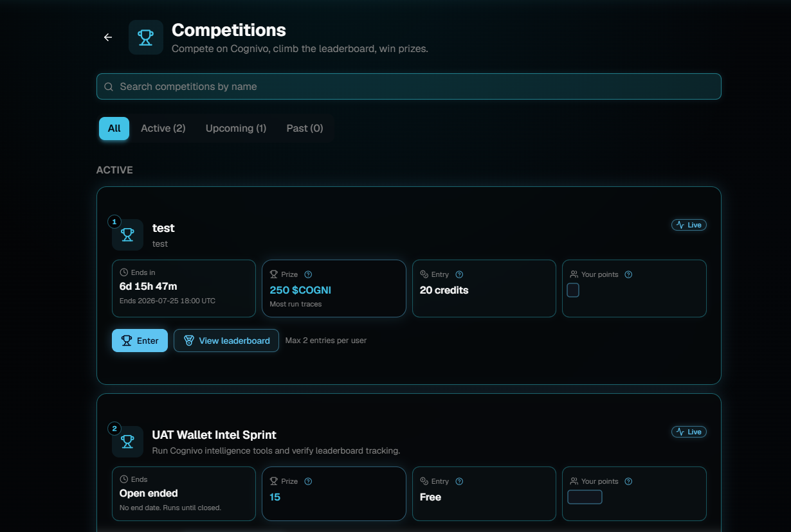The image size is (791, 532).
Task: Click the bold 'test' competition title
Action: point(163,228)
